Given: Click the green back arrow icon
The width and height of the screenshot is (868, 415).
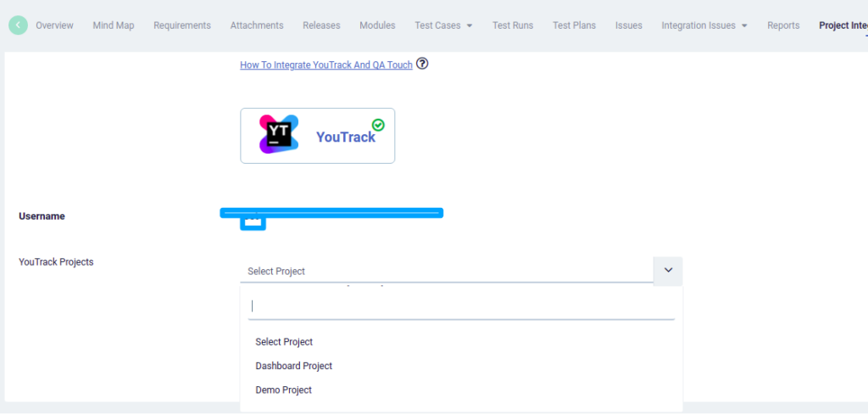Looking at the screenshot, I should (18, 25).
